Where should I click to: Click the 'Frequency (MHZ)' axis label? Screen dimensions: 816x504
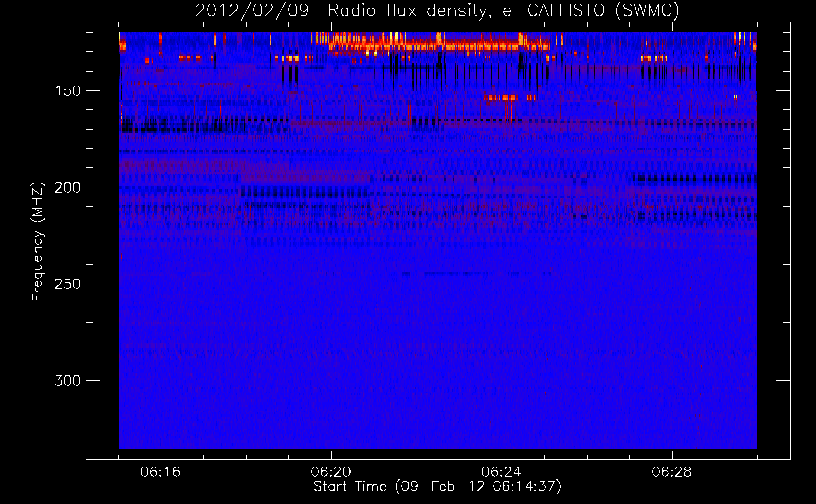click(38, 241)
